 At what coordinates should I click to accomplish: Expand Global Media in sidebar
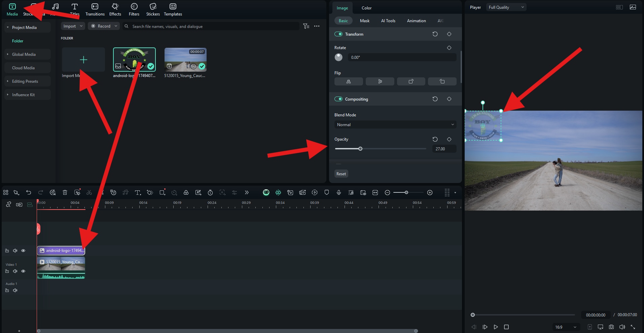(8, 54)
